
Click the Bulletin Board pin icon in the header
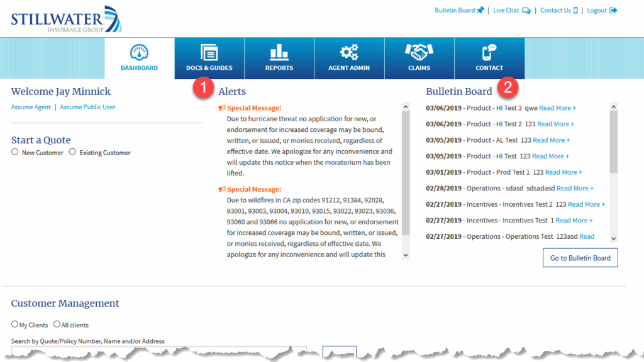(480, 10)
